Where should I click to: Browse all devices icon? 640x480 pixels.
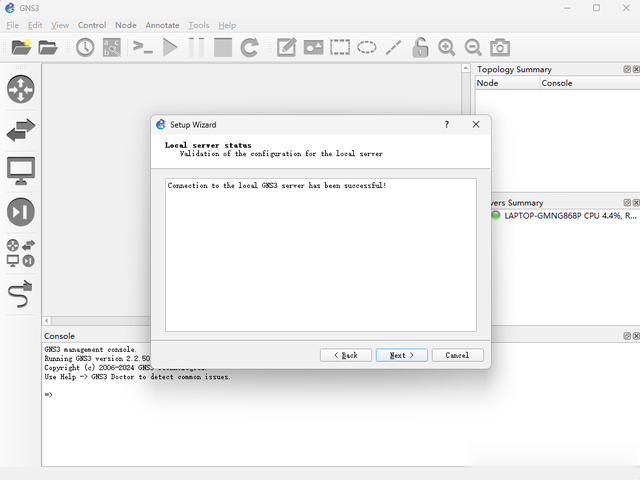[x=21, y=253]
